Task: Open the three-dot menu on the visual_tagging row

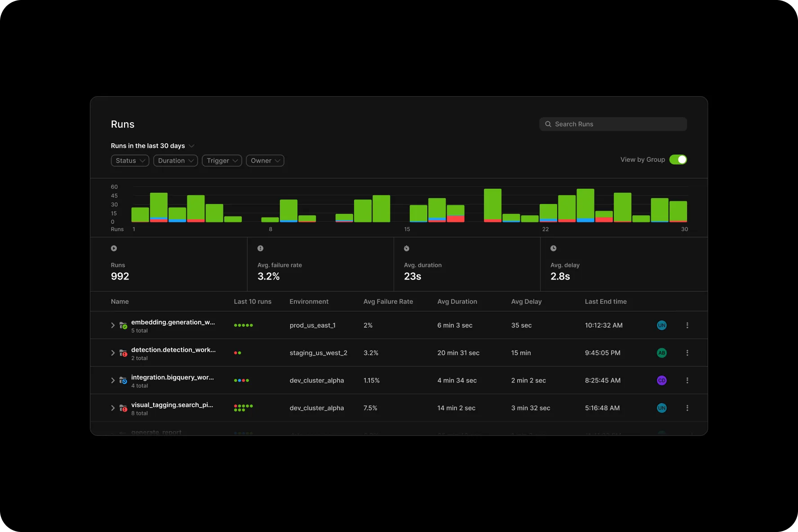Action: click(687, 408)
